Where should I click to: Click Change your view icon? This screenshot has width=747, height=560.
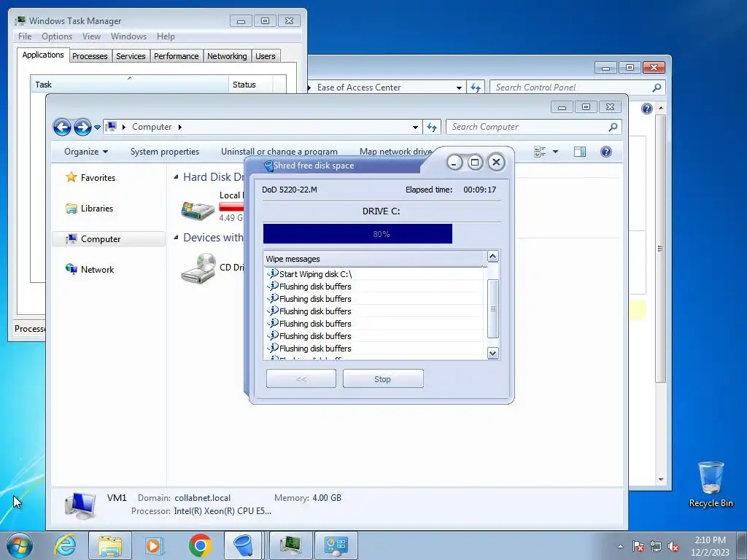click(x=541, y=152)
